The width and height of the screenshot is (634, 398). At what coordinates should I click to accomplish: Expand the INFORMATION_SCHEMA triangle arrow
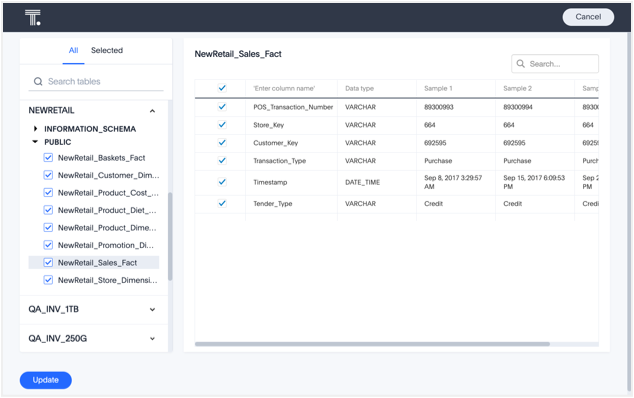tap(36, 129)
